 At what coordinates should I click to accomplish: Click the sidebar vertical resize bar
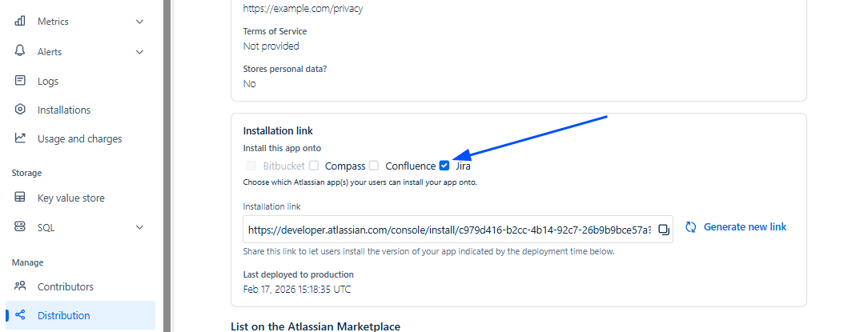click(x=167, y=166)
